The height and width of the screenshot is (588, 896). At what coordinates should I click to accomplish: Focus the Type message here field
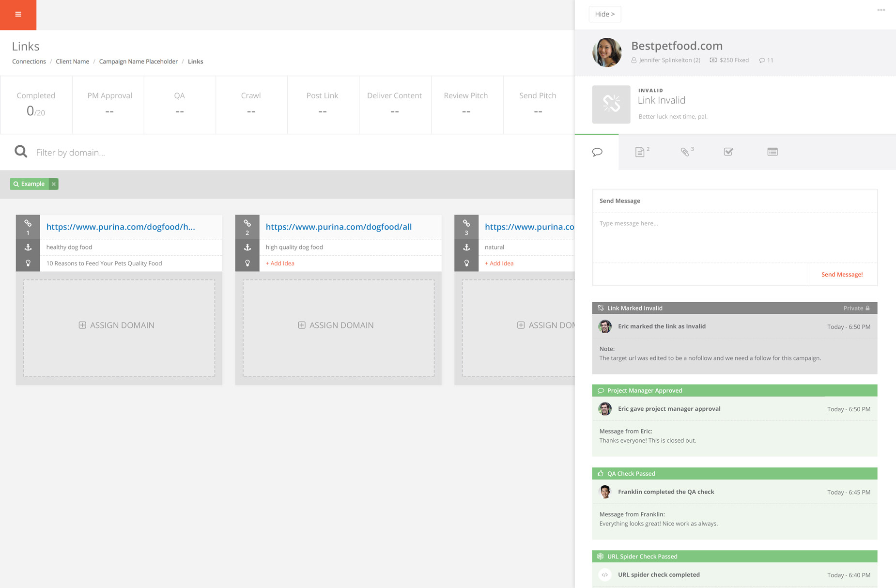click(735, 238)
